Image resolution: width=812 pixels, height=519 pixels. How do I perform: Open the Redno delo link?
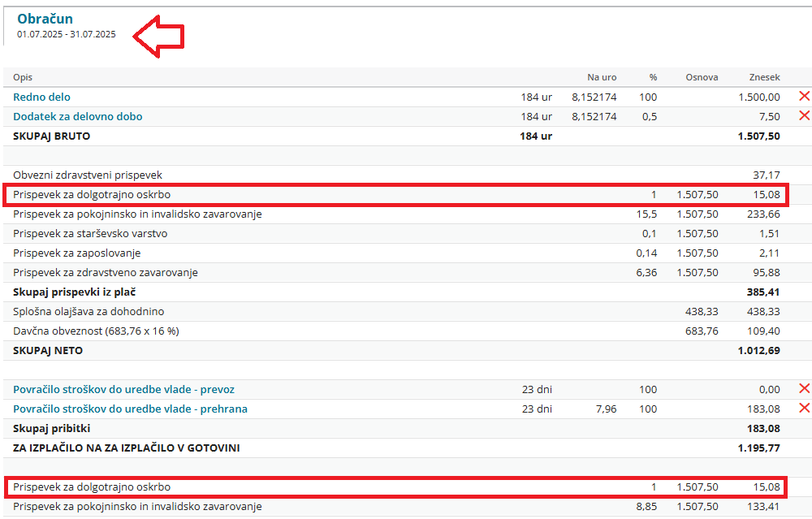pyautogui.click(x=41, y=97)
